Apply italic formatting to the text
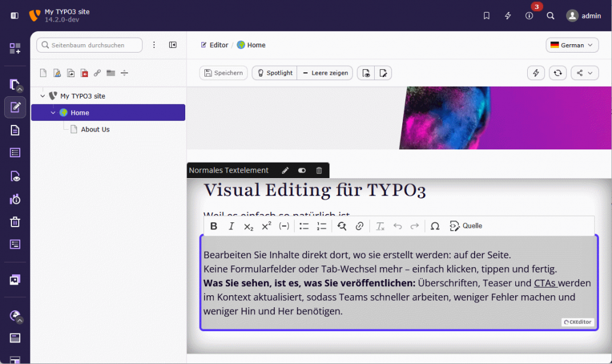612x364 pixels. pyautogui.click(x=231, y=225)
